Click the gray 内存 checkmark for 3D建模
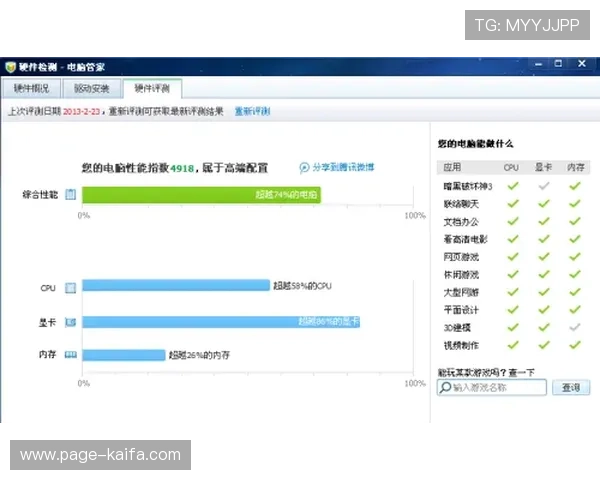Viewport: 600px width, 480px height. (x=575, y=327)
